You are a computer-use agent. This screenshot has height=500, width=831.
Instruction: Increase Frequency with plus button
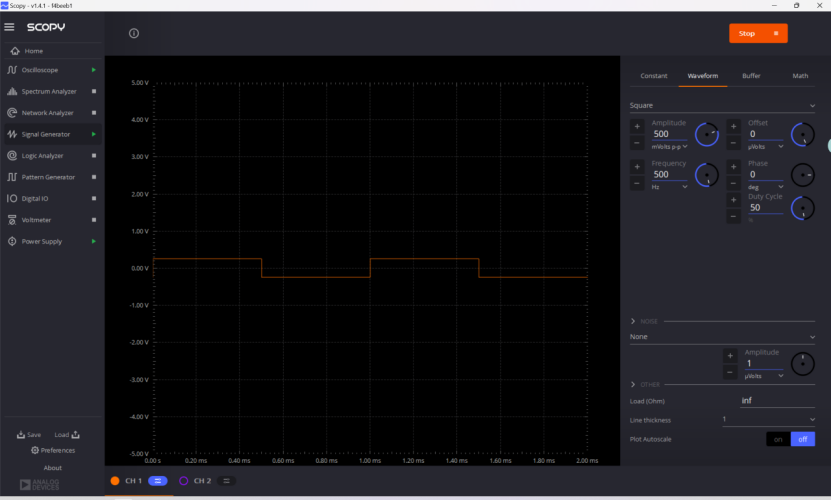click(x=637, y=166)
